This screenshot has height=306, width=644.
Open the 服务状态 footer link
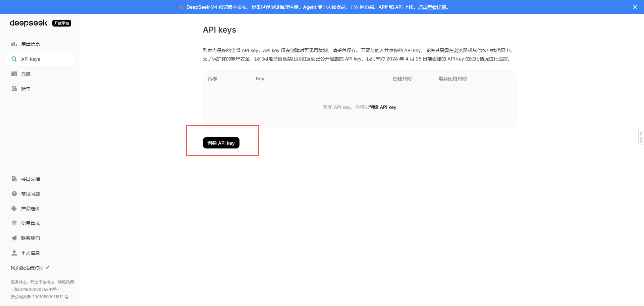pyautogui.click(x=19, y=282)
